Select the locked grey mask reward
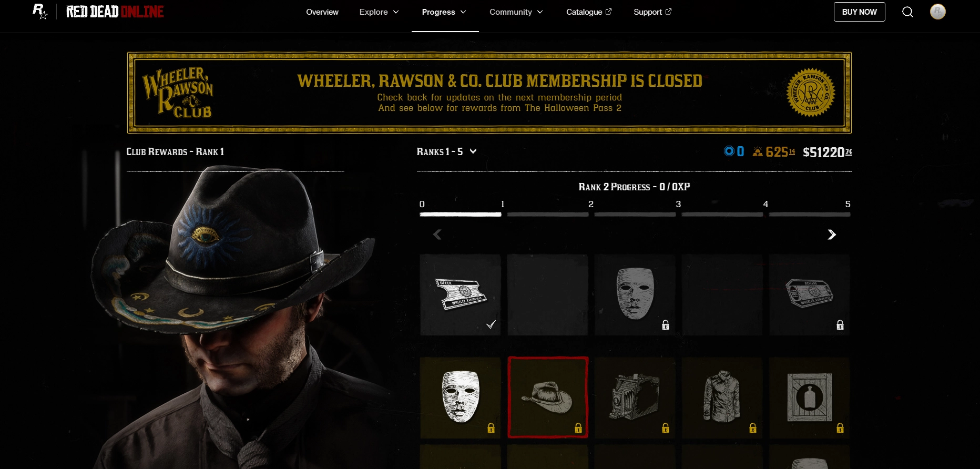The image size is (980, 469). coord(635,295)
